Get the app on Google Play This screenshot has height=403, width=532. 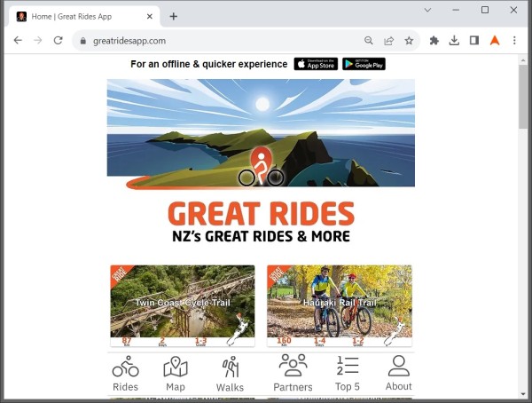pyautogui.click(x=364, y=64)
